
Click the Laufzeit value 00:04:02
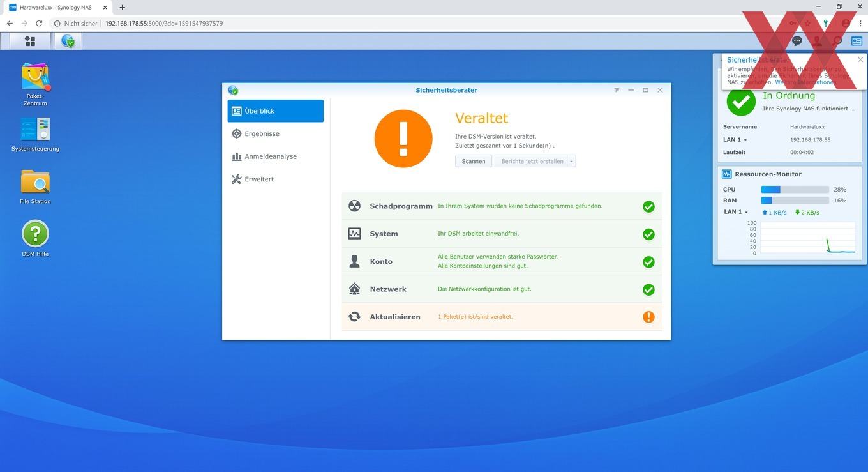pos(802,152)
